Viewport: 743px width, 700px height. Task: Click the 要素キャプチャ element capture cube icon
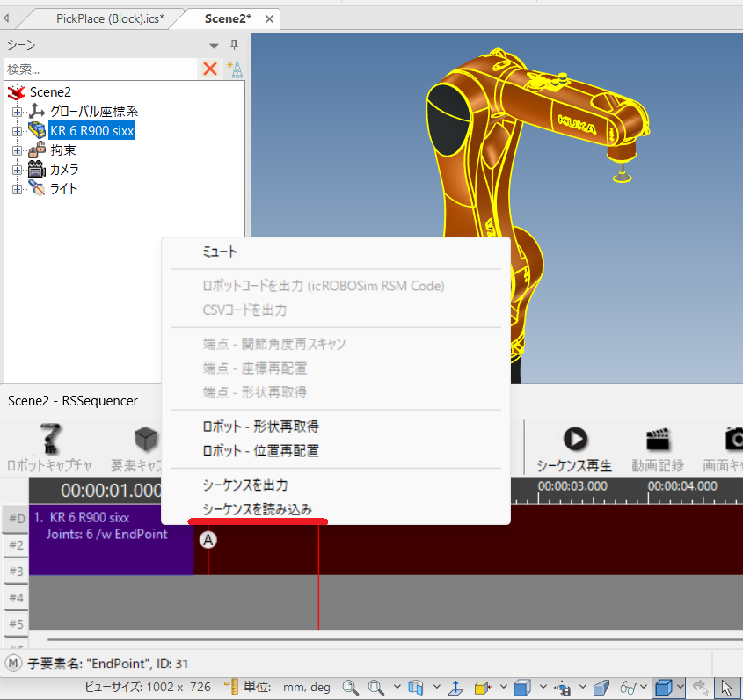point(145,439)
